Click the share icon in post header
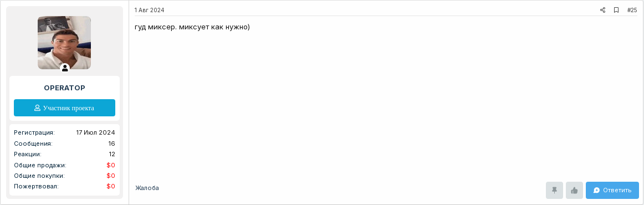This screenshot has height=205, width=644. coord(602,11)
